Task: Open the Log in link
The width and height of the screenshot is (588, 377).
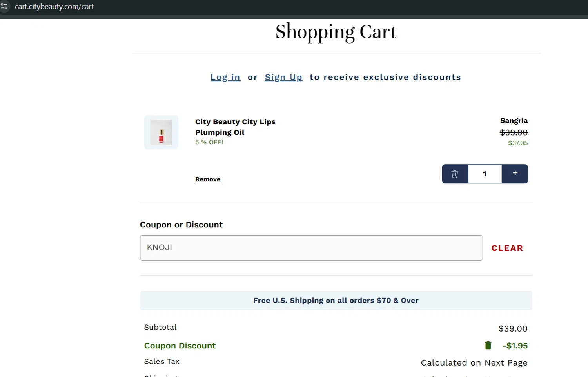Action: (x=225, y=77)
